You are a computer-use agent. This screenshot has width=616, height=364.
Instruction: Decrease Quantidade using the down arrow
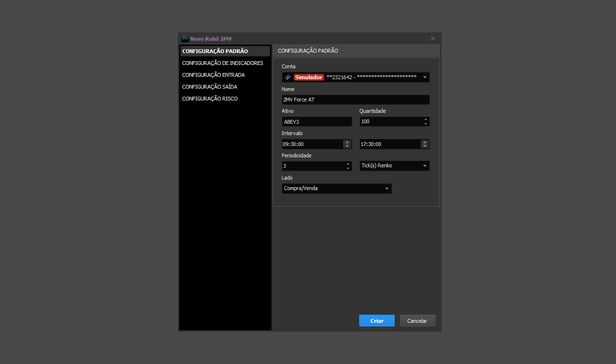point(426,124)
